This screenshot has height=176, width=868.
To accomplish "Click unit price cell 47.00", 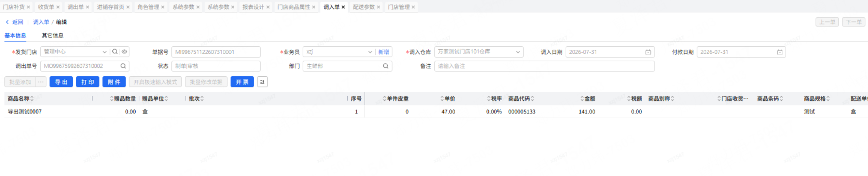I will [x=448, y=112].
